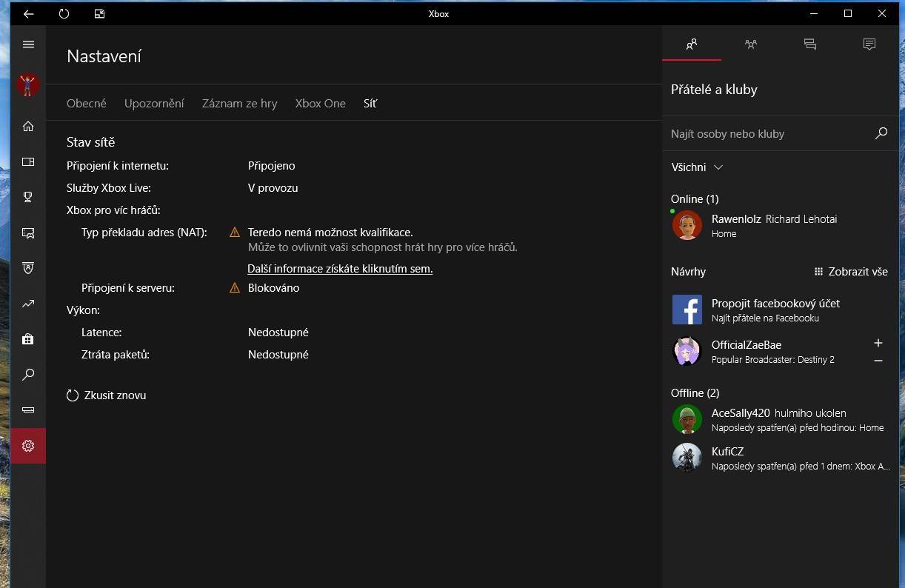Click 'Nedostupné' value next to Ztráta paketů
This screenshot has width=905, height=588.
point(278,355)
